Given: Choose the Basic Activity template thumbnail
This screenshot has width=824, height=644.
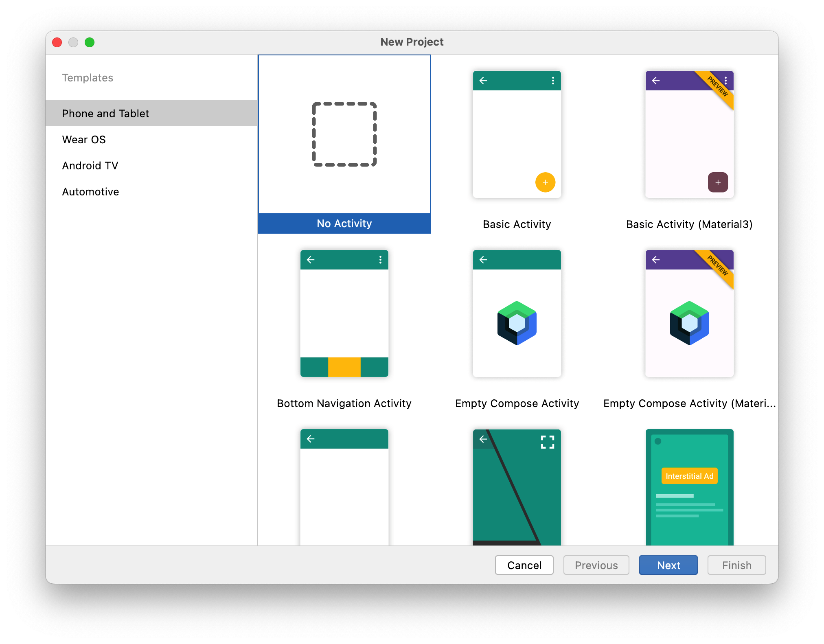Looking at the screenshot, I should pos(517,134).
